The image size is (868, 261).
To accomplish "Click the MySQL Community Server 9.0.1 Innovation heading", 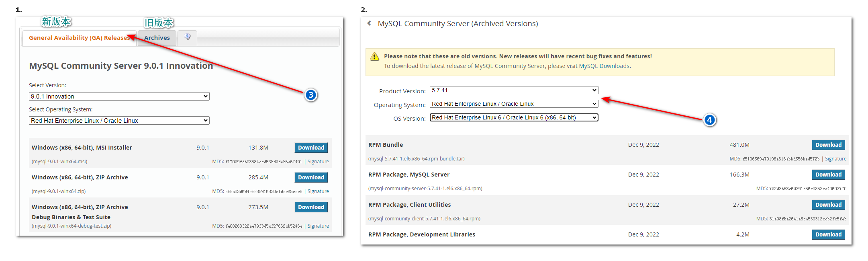I will point(121,66).
